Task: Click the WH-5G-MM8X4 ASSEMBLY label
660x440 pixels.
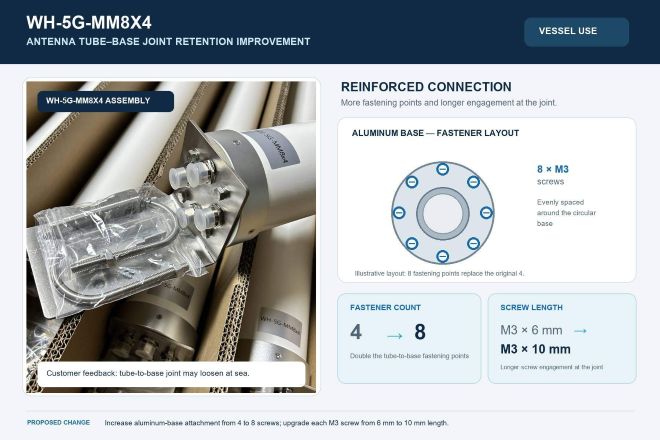Action: (x=106, y=101)
